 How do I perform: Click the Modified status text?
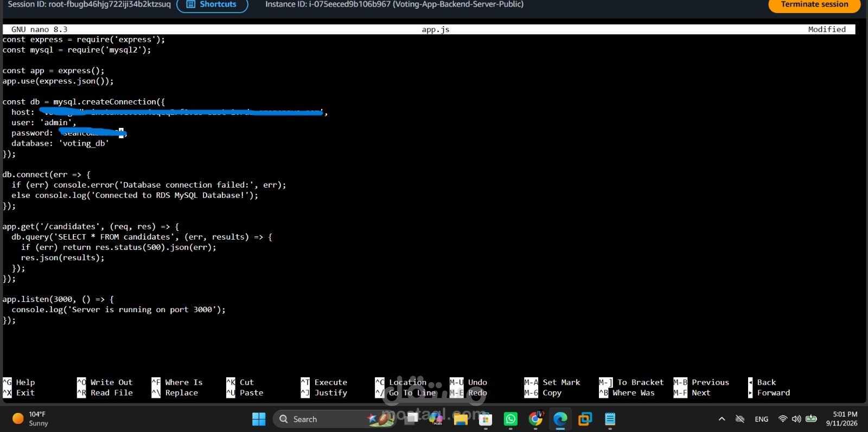click(x=827, y=29)
